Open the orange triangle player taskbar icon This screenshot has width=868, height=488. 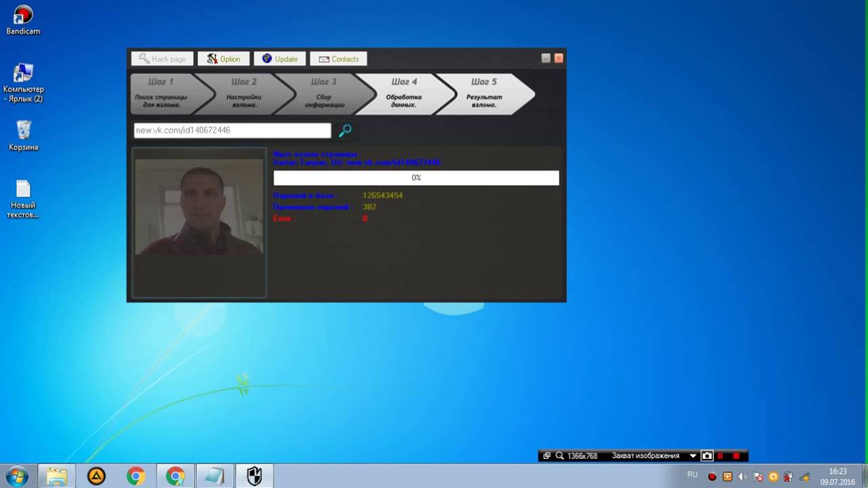coord(96,476)
